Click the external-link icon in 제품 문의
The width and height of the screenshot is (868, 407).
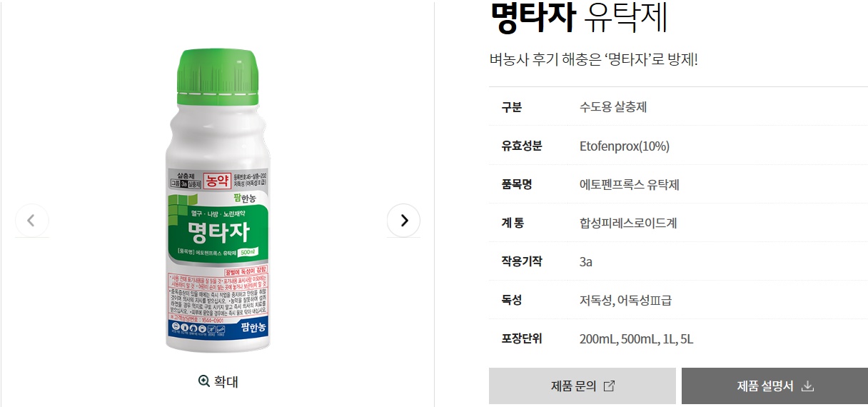click(x=609, y=386)
